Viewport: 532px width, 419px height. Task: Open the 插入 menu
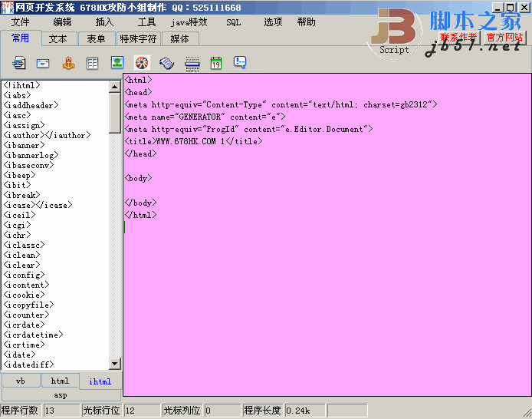[104, 22]
